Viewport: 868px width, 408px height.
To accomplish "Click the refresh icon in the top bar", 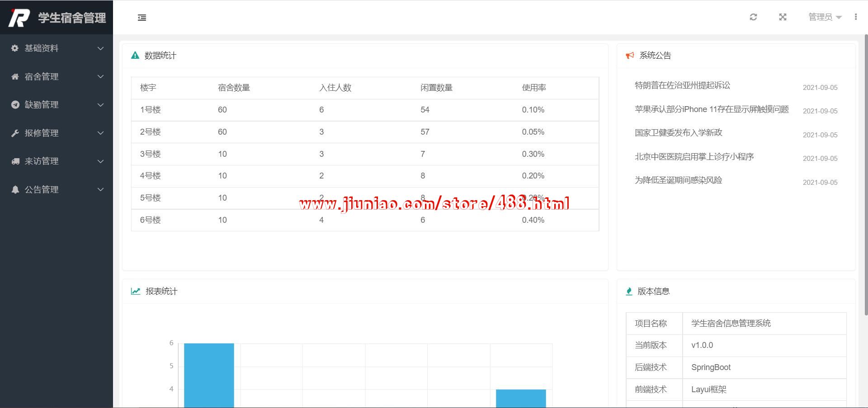I will [753, 17].
